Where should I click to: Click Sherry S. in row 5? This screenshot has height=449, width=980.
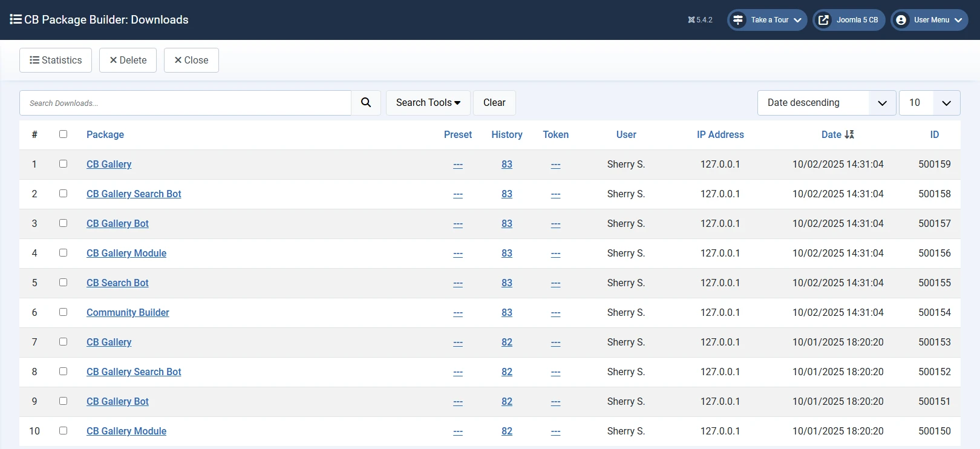pyautogui.click(x=626, y=283)
